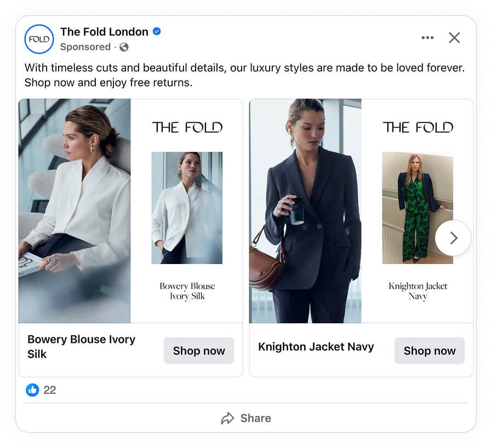The height and width of the screenshot is (448, 492).
Task: Click the Bowery Blouse product thumbnail
Action: (x=187, y=208)
